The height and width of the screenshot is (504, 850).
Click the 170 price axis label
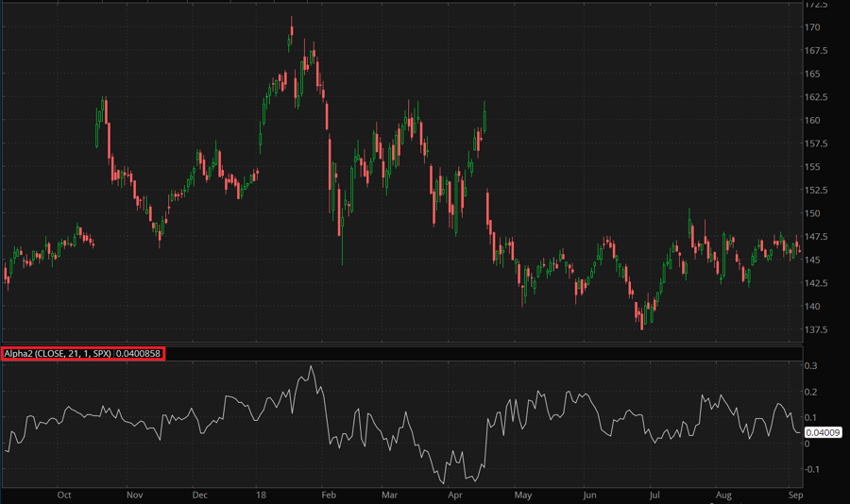pyautogui.click(x=812, y=26)
